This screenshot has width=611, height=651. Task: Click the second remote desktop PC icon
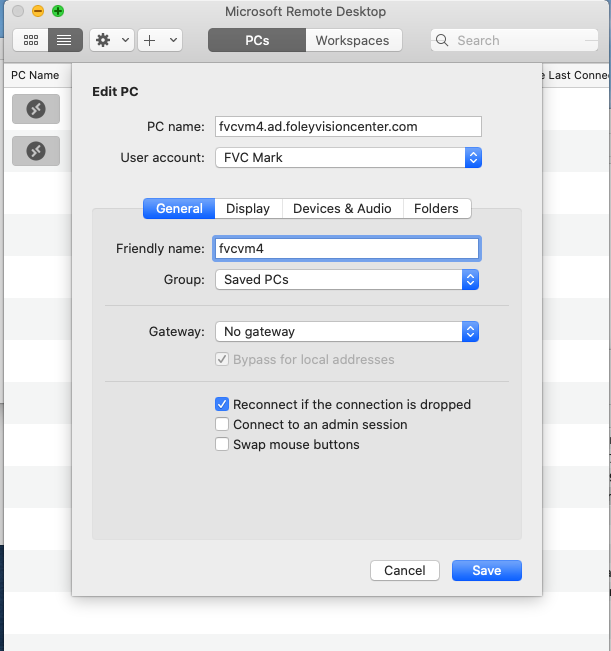[36, 151]
